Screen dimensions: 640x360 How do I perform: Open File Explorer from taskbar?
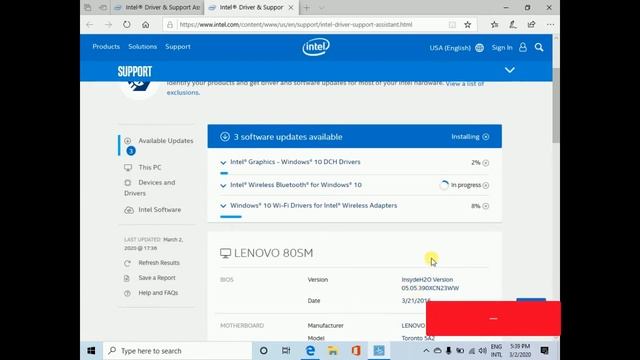pyautogui.click(x=333, y=351)
